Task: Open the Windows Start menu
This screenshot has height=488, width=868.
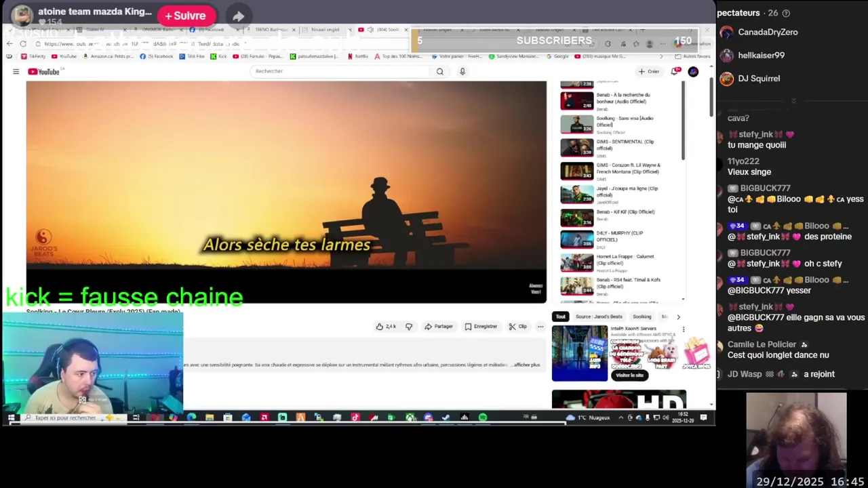Action: 12,418
